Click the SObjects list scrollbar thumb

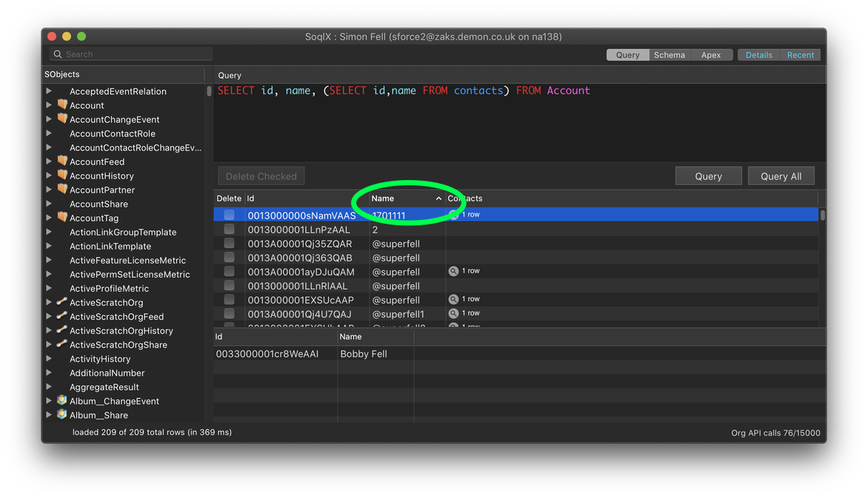tap(209, 91)
